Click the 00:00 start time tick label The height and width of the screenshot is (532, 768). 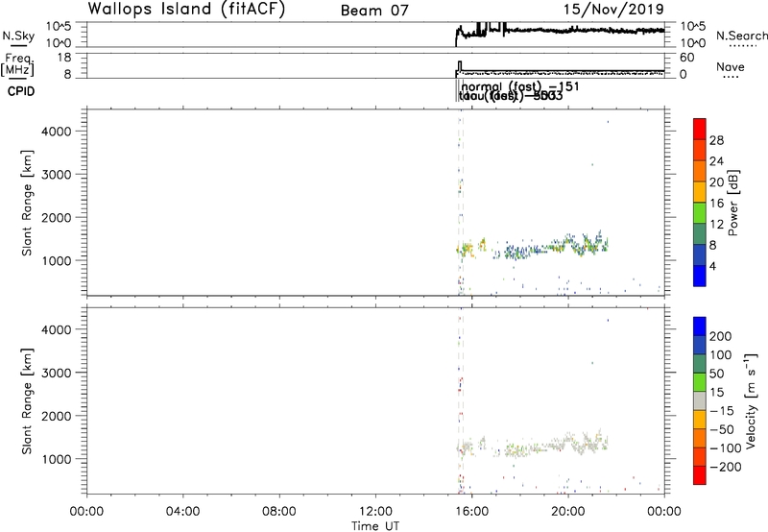tap(86, 512)
